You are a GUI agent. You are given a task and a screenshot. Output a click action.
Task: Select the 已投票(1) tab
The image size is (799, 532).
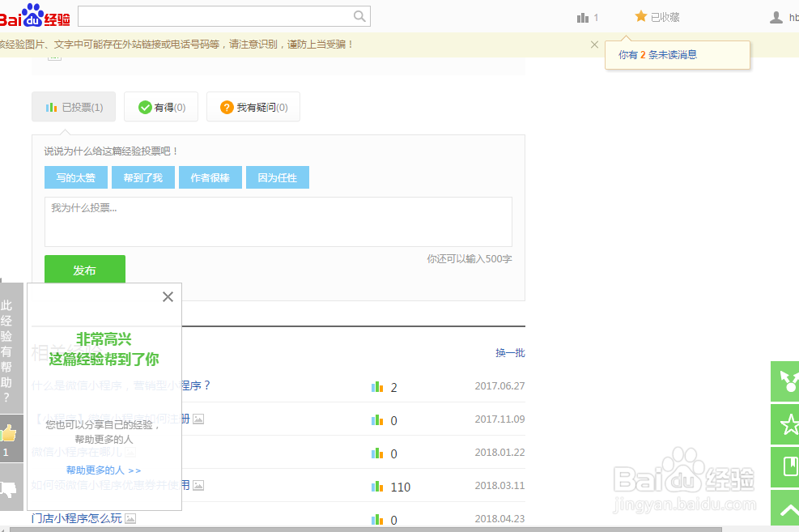pos(74,107)
